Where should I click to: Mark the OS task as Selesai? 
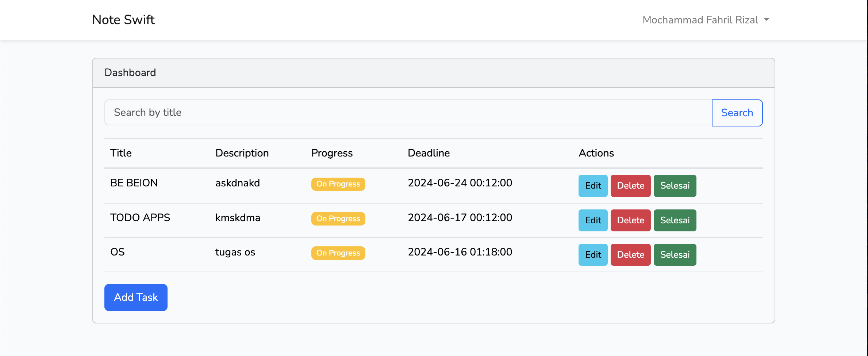[675, 255]
